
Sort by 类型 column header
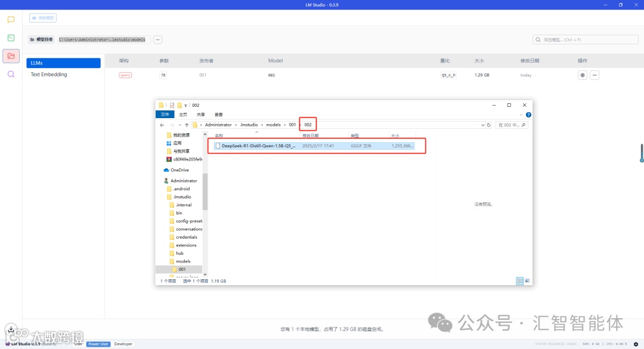(x=354, y=135)
